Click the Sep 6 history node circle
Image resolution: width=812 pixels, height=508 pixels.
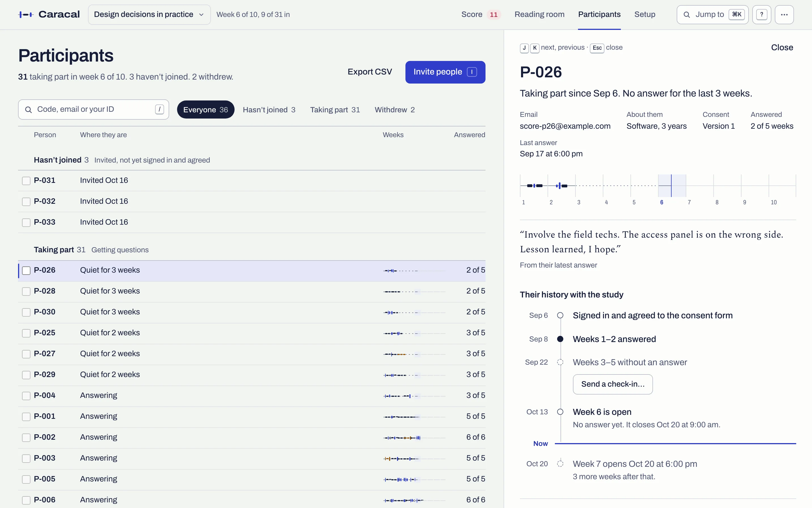coord(560,316)
